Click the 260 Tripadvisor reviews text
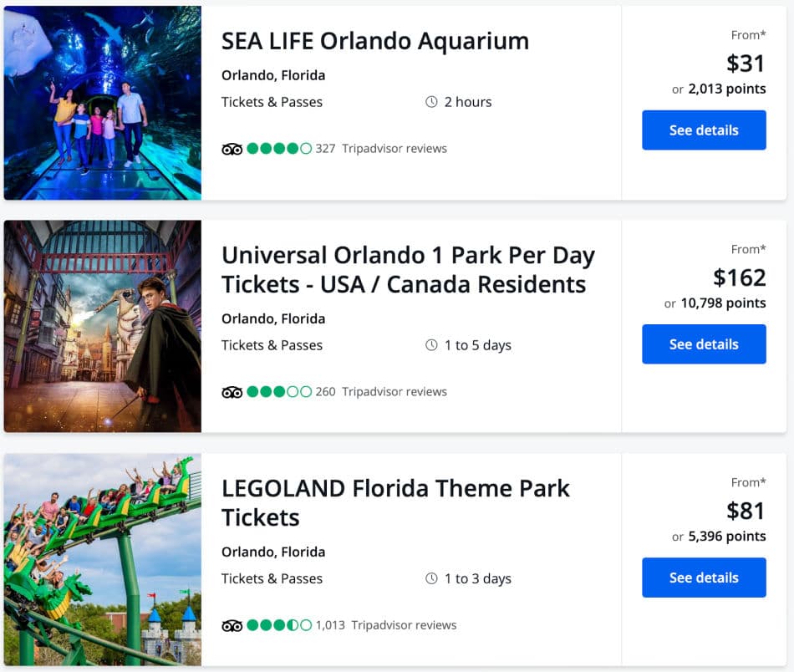The width and height of the screenshot is (794, 672). [x=381, y=392]
